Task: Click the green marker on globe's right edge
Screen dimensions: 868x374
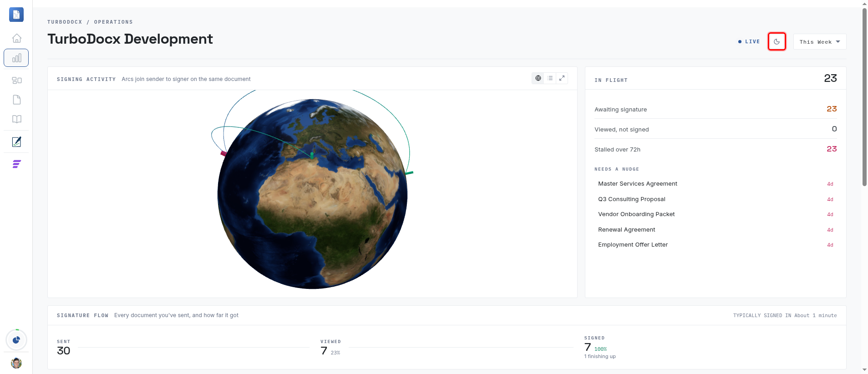Action: 409,173
